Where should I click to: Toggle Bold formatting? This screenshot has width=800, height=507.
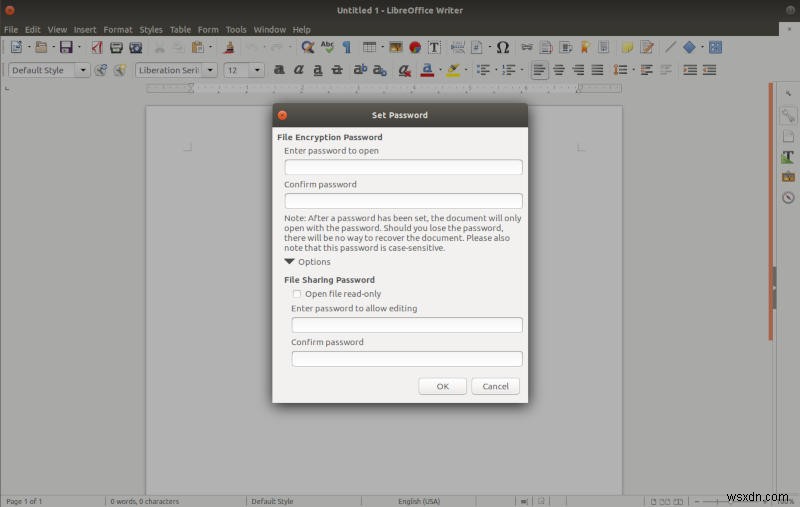point(279,70)
